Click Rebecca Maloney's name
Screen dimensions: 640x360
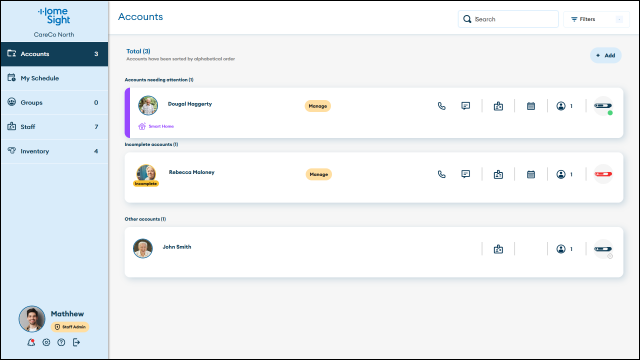(191, 172)
